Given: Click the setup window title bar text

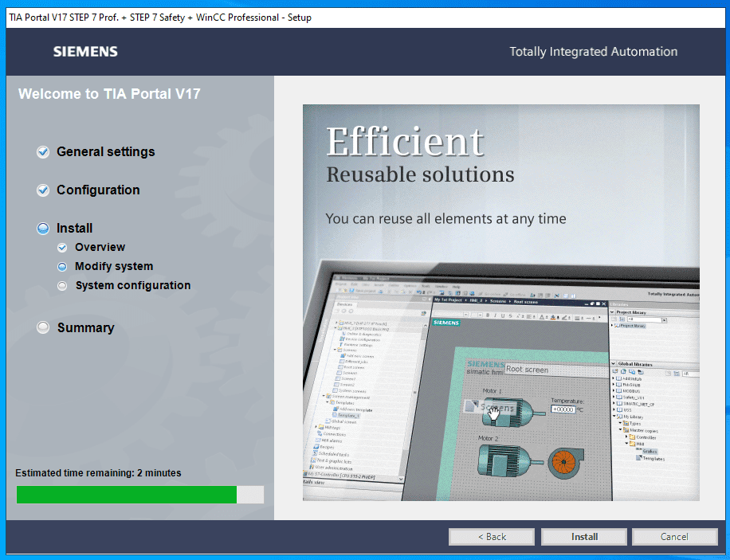Looking at the screenshot, I should point(160,18).
